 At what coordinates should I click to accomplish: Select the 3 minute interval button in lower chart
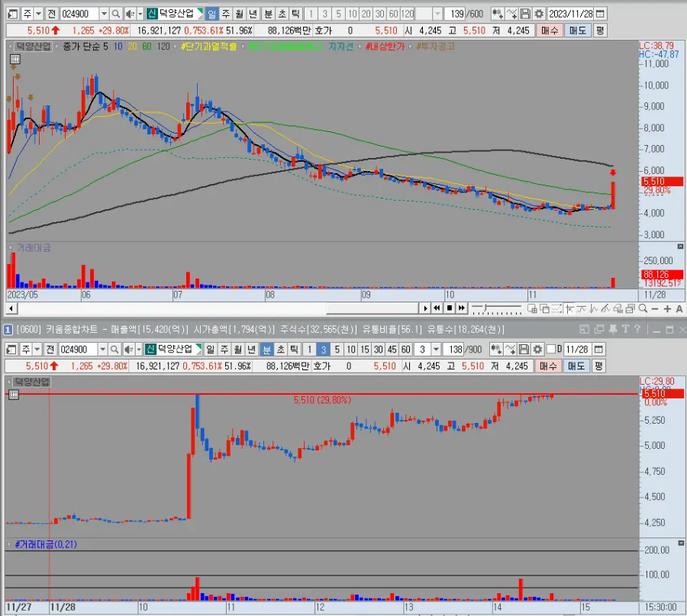[324, 349]
